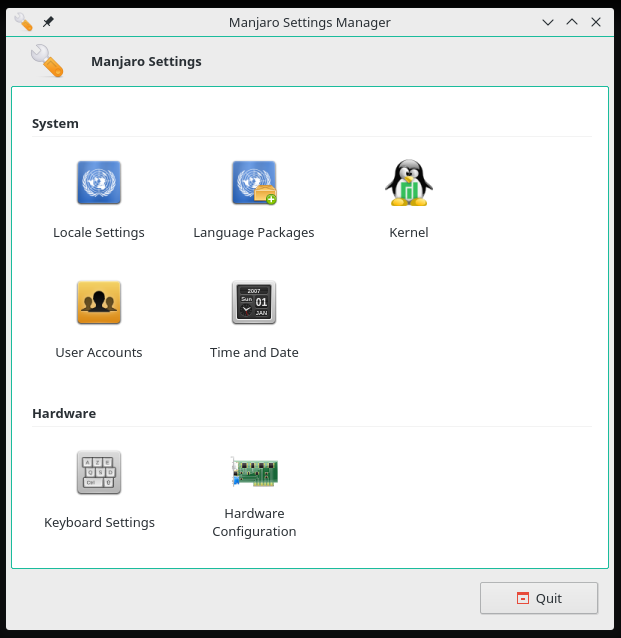621x638 pixels.
Task: Click the Locale Settings label
Action: point(99,233)
